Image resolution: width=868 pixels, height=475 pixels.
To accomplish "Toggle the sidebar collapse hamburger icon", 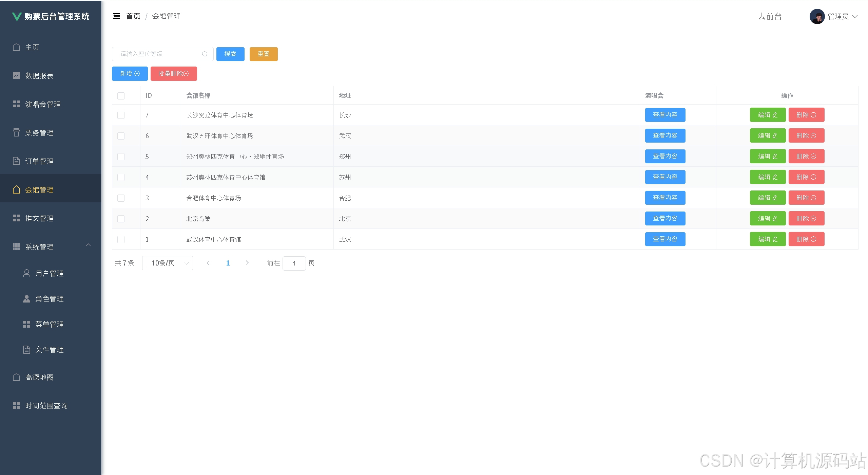I will [x=116, y=16].
